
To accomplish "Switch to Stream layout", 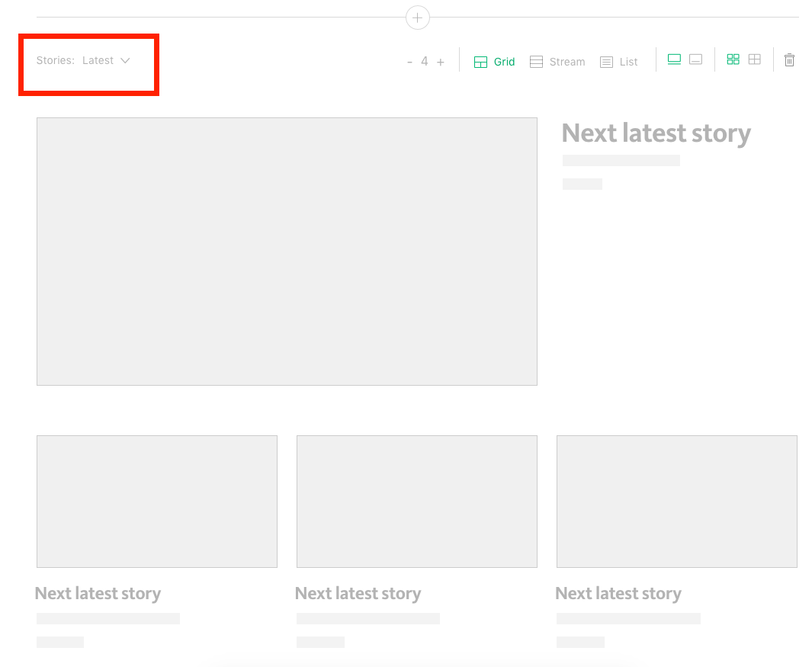I will point(557,63).
